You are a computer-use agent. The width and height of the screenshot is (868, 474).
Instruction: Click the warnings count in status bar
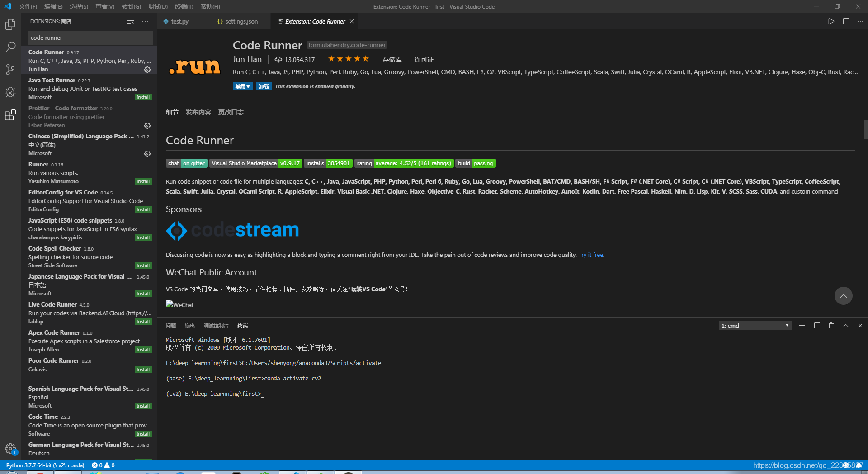pos(110,465)
